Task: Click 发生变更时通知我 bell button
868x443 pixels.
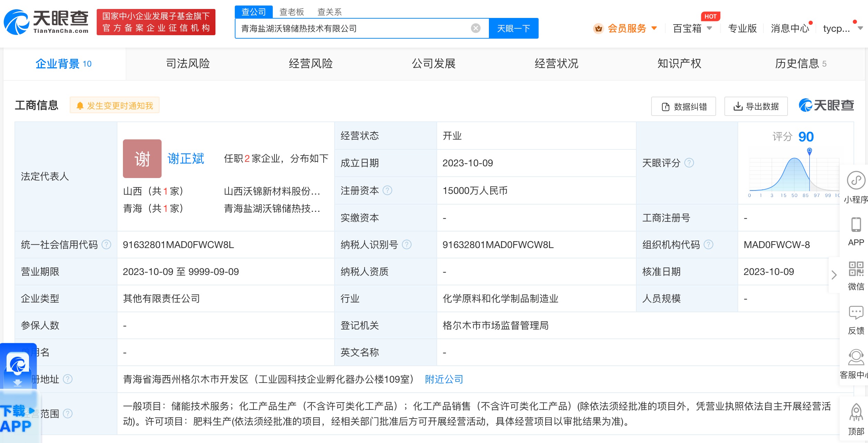Action: point(115,106)
